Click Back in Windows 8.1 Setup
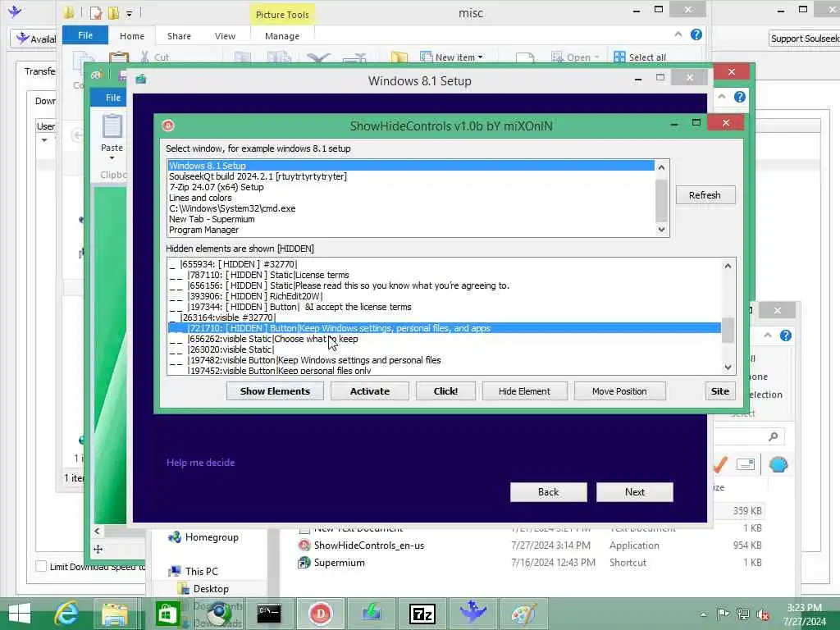Viewport: 840px width, 630px height. (548, 492)
